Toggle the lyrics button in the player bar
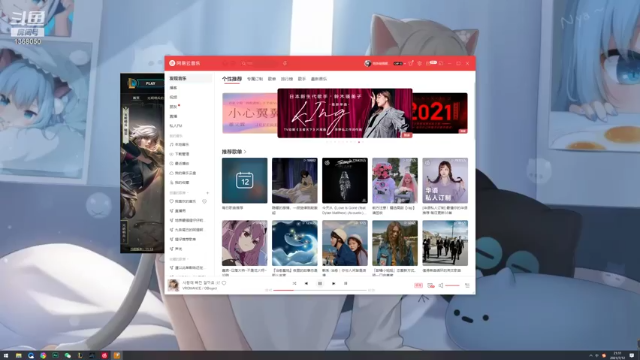640x360 pixels. tap(345, 283)
